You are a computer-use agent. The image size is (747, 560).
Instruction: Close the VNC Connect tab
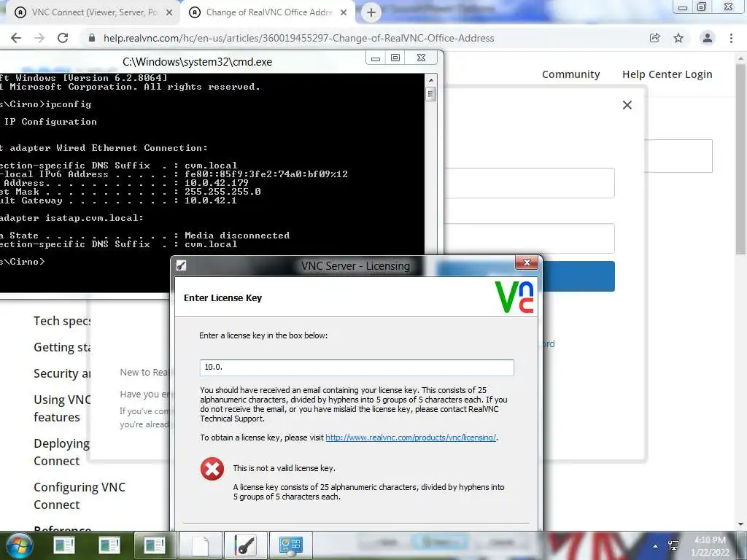pyautogui.click(x=169, y=13)
